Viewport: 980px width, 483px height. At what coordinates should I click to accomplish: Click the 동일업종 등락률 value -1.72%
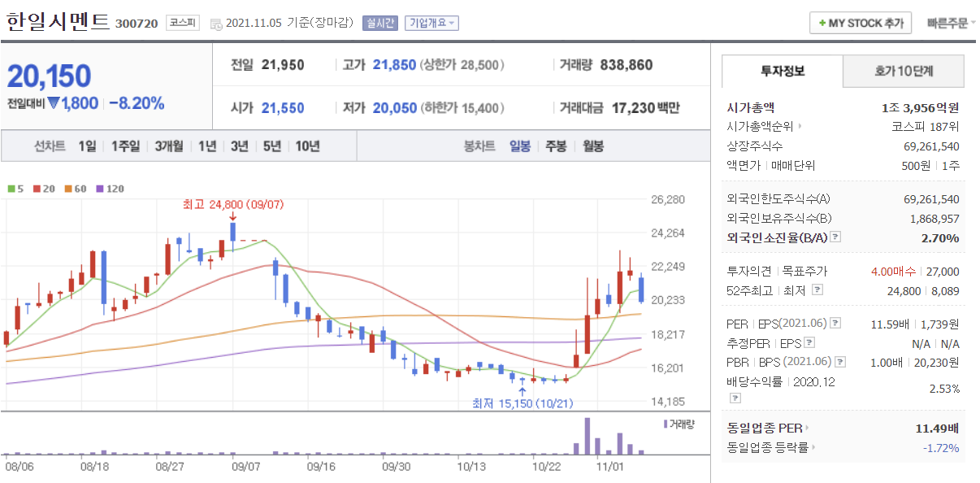tap(940, 448)
